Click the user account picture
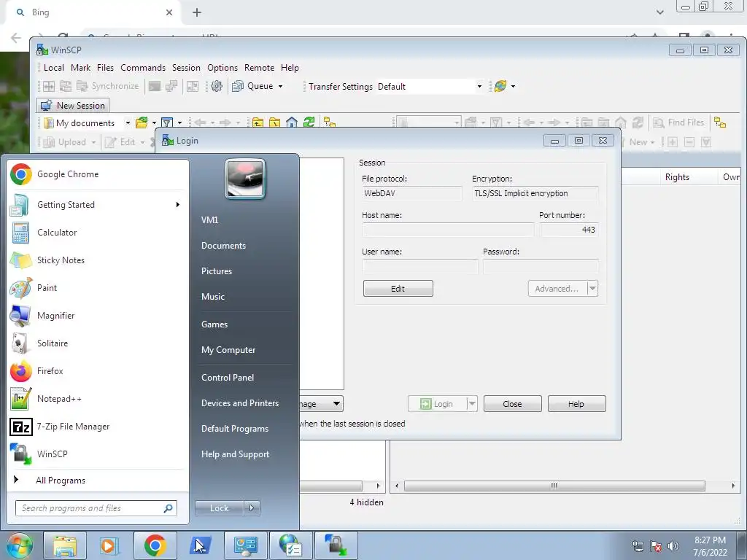Screen dimensions: 747x560 coord(245,179)
